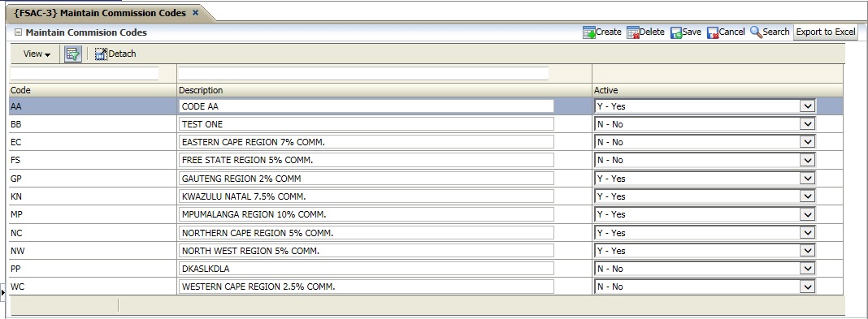This screenshot has width=868, height=319.
Task: Open the Active dropdown for code BB
Action: pos(808,124)
